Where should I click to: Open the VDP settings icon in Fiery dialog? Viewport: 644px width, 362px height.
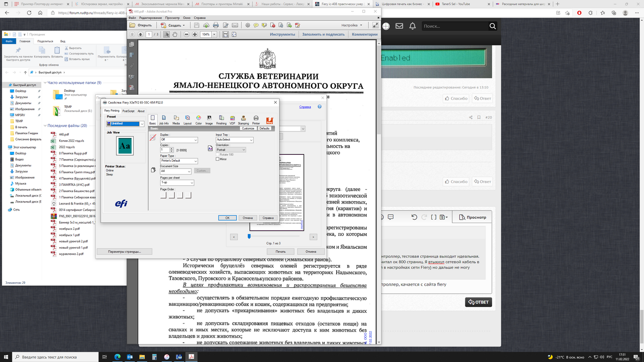pos(232,120)
